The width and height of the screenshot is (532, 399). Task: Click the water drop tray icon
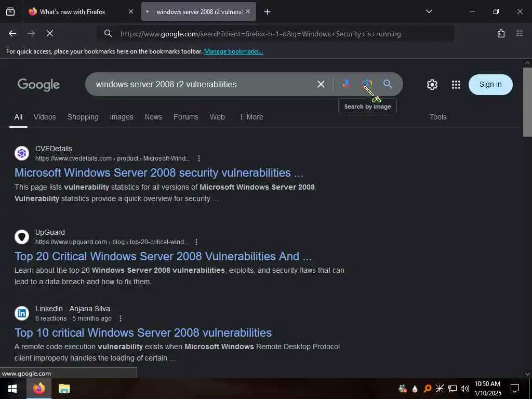coord(415,389)
